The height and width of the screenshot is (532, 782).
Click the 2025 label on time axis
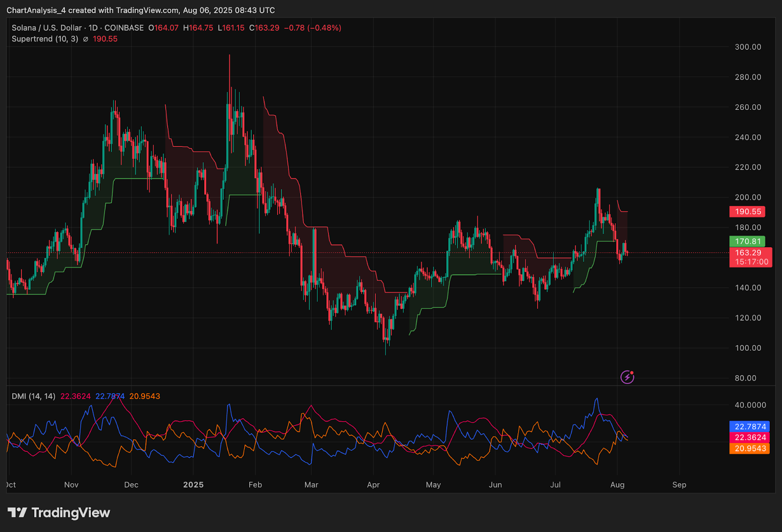[193, 485]
